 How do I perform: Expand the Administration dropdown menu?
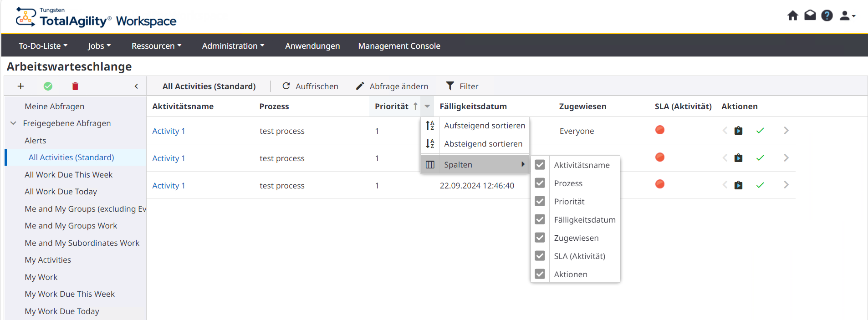[233, 46]
